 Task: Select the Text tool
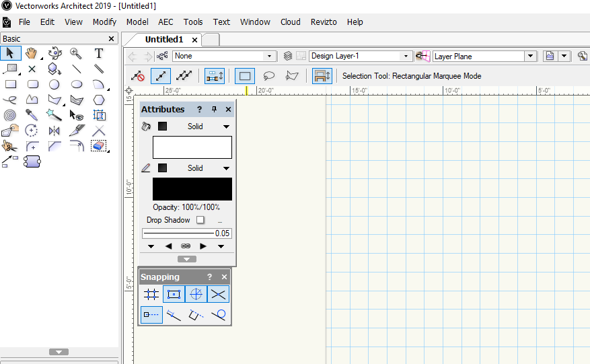point(99,53)
